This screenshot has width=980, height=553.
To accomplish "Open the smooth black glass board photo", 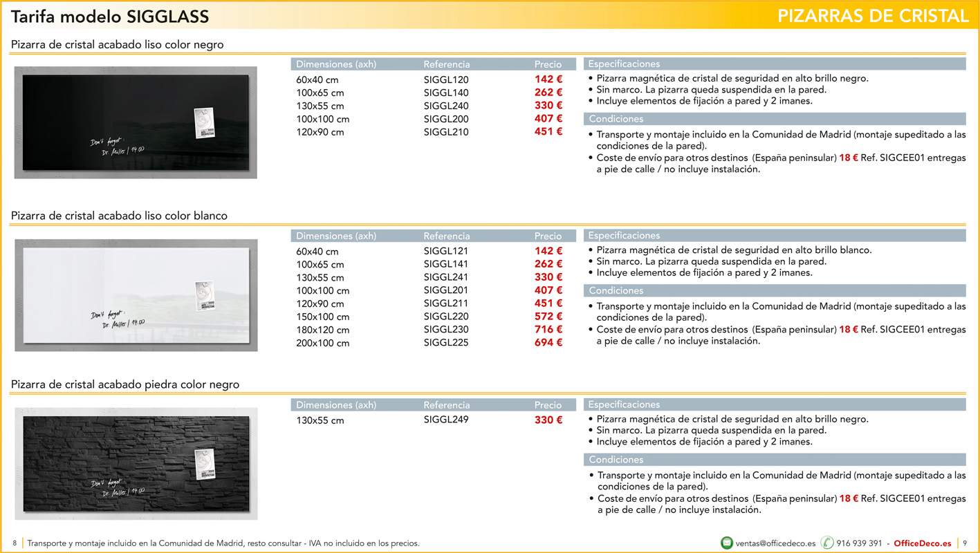I will 136,122.
